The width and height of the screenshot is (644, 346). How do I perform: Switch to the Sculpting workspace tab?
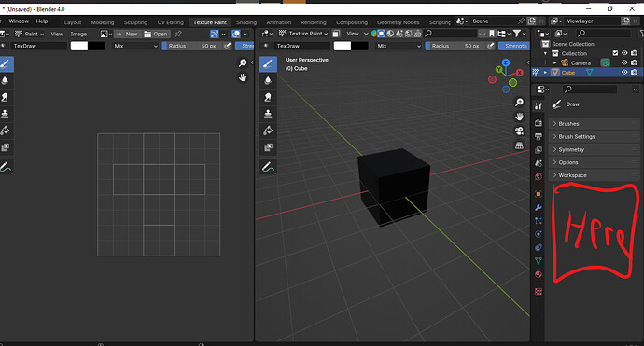(x=135, y=22)
